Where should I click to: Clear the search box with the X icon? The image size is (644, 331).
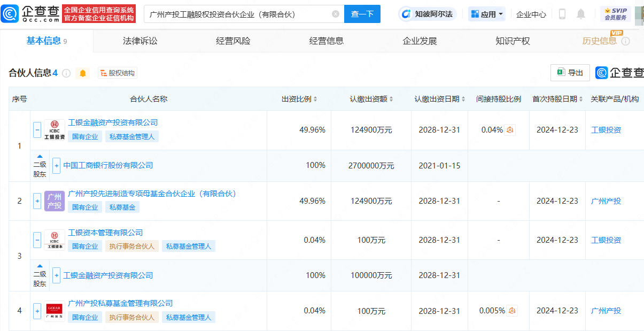[336, 14]
